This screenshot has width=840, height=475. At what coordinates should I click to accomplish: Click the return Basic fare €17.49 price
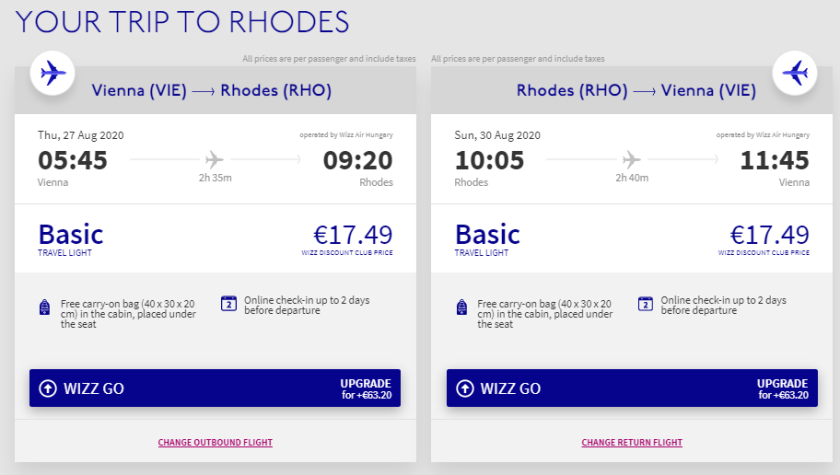click(769, 236)
